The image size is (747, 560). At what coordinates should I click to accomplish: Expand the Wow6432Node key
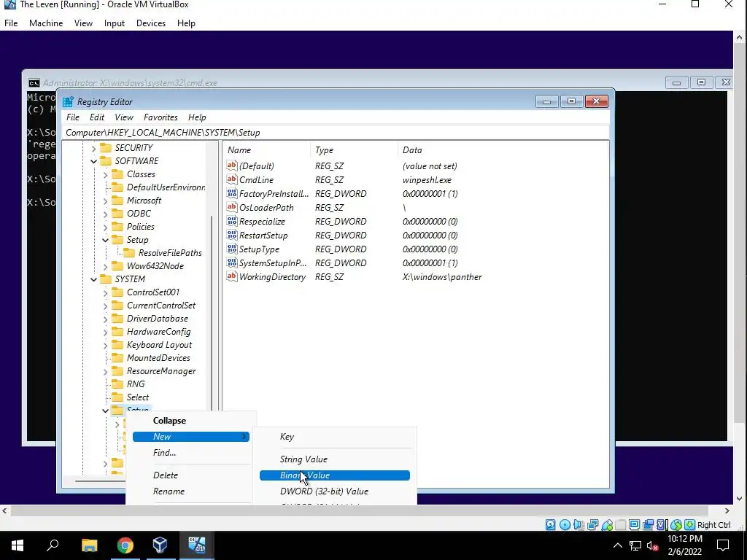[x=105, y=267]
